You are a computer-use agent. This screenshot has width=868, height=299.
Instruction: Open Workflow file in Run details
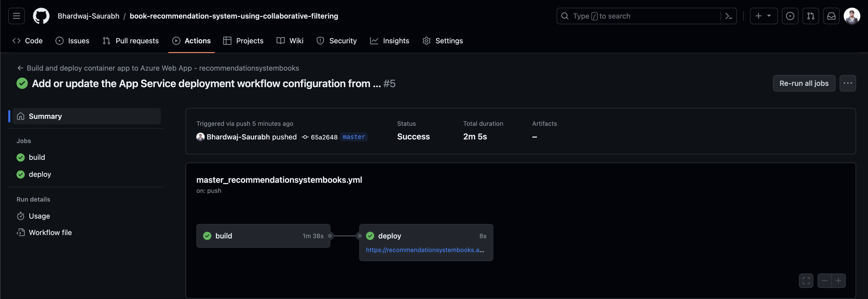(x=50, y=232)
